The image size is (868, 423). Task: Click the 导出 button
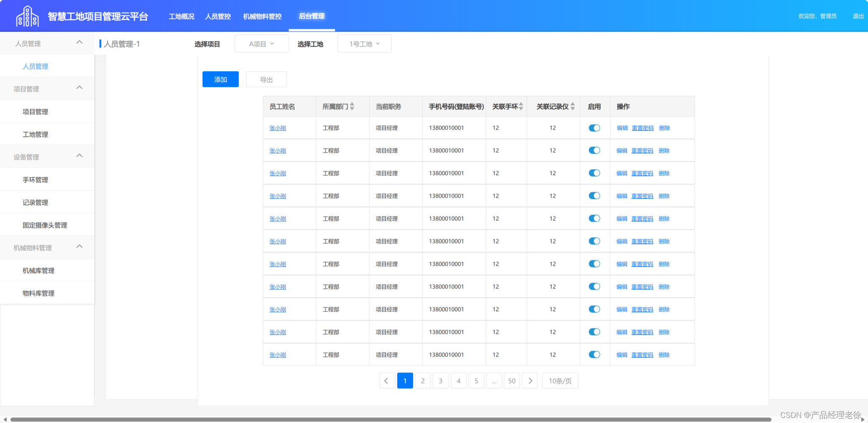[x=266, y=79]
